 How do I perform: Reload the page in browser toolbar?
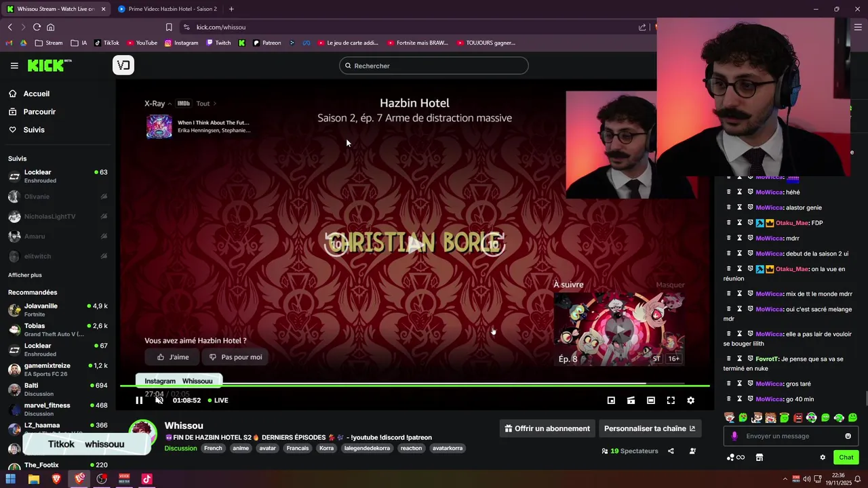pyautogui.click(x=37, y=27)
